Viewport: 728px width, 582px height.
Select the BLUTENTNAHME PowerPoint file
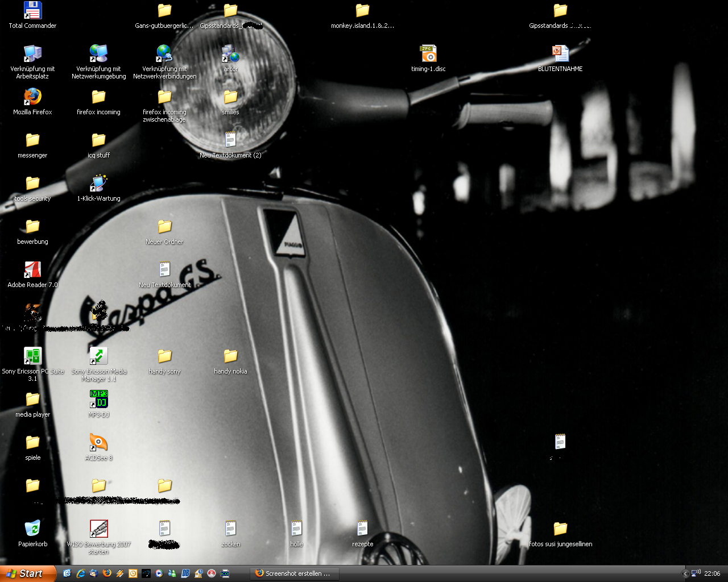pos(560,54)
